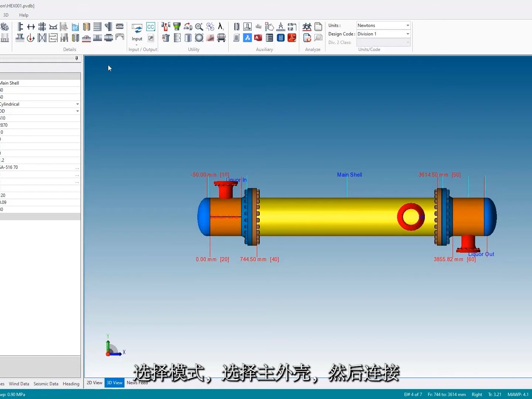532x399 pixels.
Task: Select the Lambda natural frequency tool
Action: [x=221, y=27]
